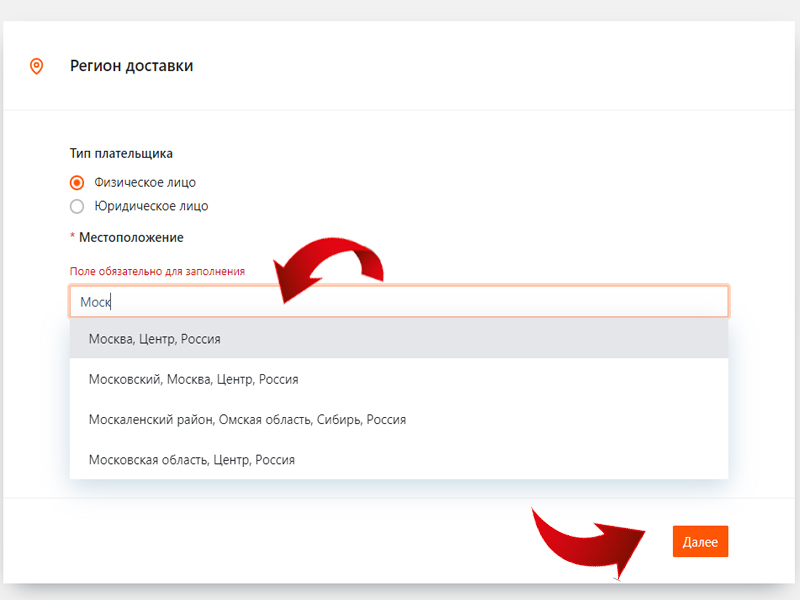Choose Москва, Центр, Россия from suggestions
The width and height of the screenshot is (800, 600).
tap(155, 339)
